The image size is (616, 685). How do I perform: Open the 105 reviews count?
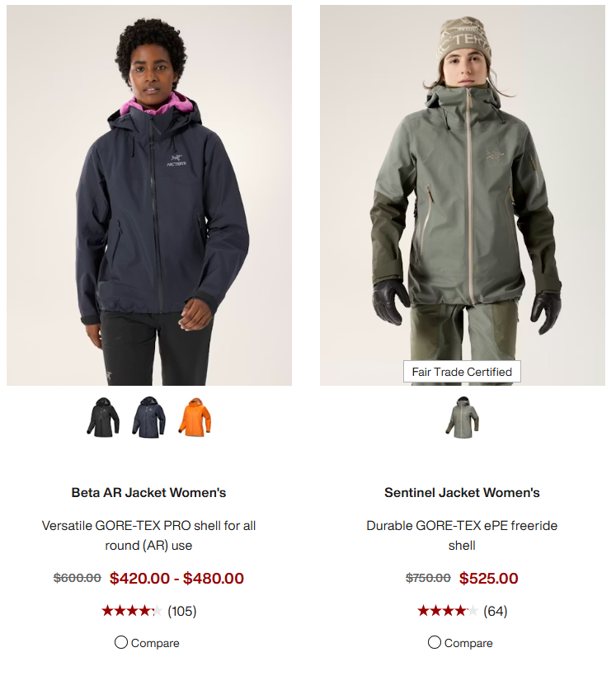(182, 611)
